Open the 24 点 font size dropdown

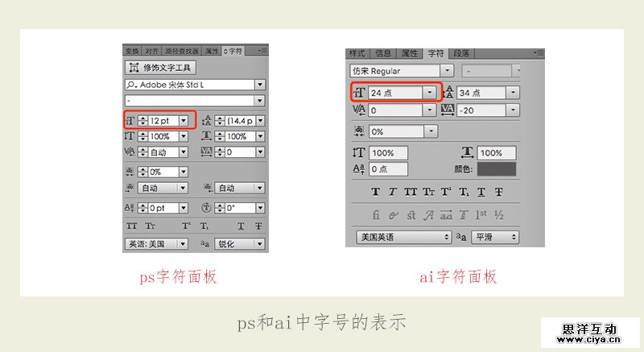(430, 93)
